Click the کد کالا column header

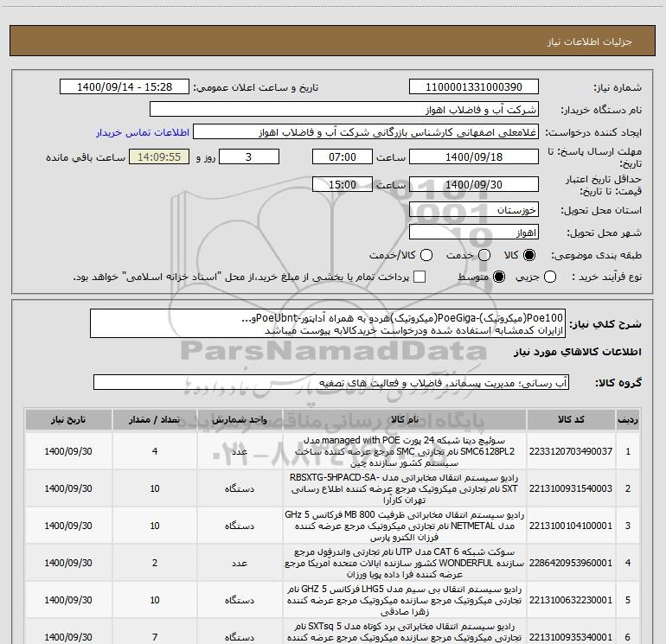(571, 419)
